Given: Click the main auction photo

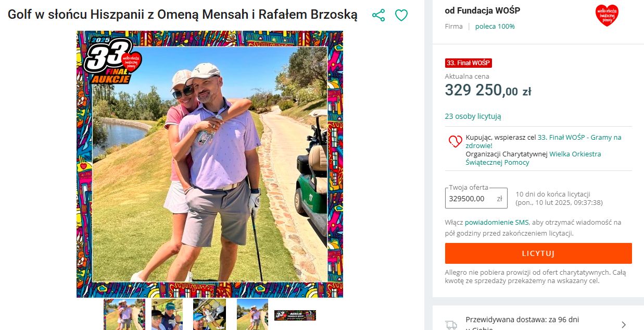Looking at the screenshot, I should 210,164.
